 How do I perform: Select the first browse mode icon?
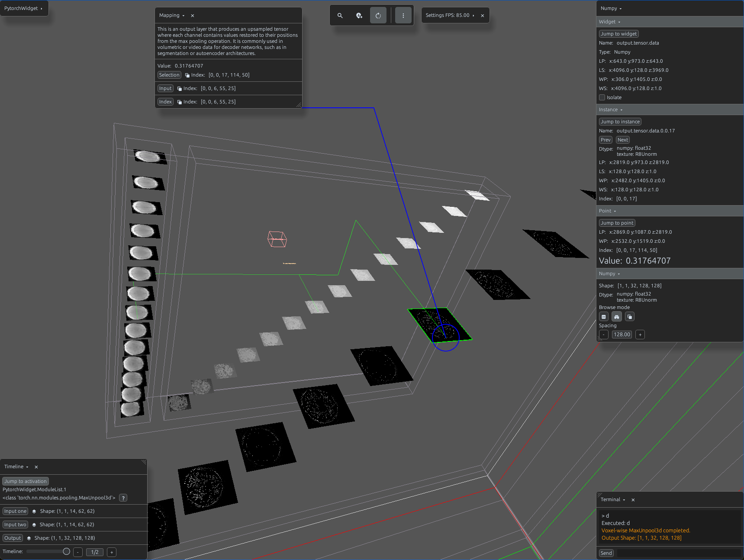(604, 317)
